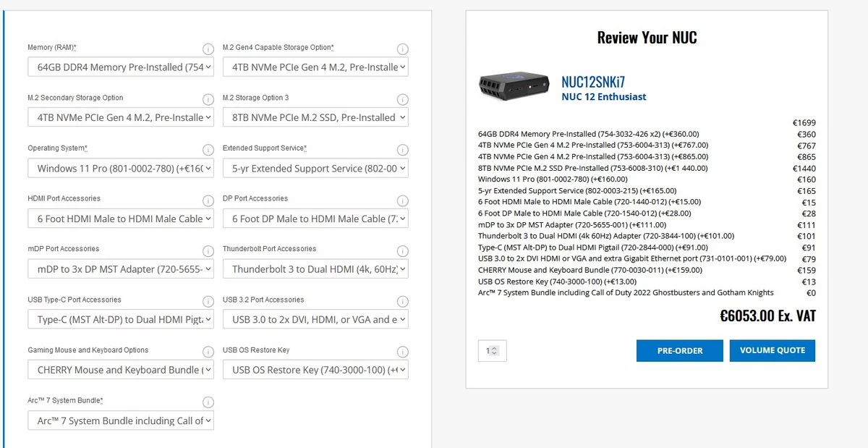Click summary line '6 Foot HDMI Male to HDMI Male Cable (720-1440-012)'
The height and width of the screenshot is (448, 868).
(x=590, y=202)
